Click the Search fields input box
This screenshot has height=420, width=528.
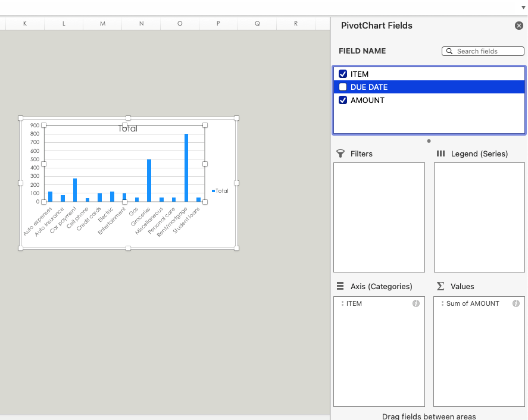483,51
